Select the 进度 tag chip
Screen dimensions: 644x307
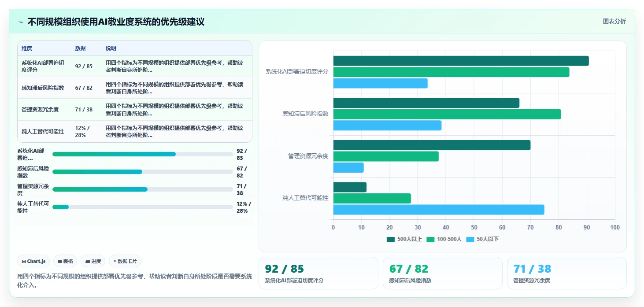93,261
